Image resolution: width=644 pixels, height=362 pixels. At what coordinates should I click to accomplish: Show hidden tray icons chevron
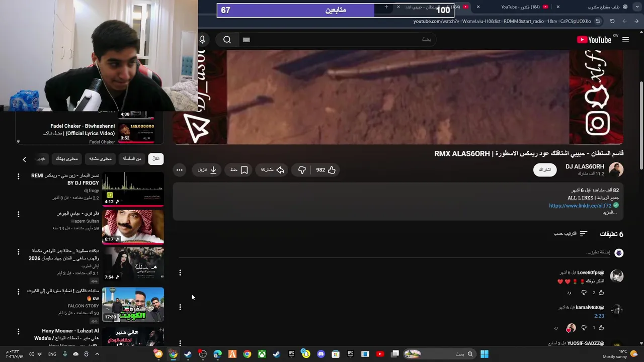97,354
